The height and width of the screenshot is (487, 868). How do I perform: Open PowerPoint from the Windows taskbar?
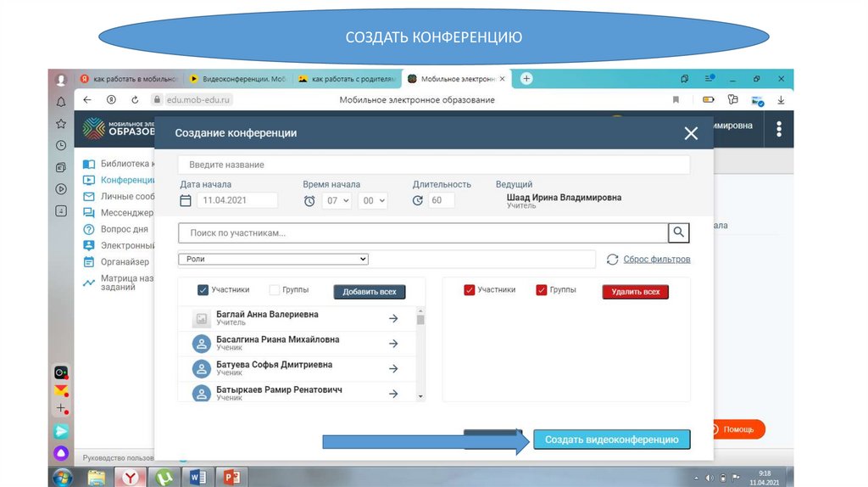pos(229,478)
